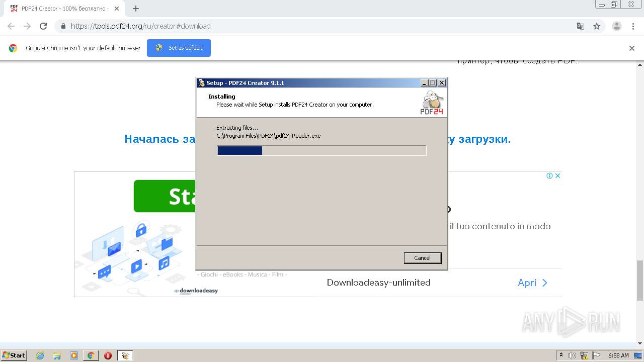Click the Downloadeasy-unlimited ad text
The width and height of the screenshot is (644, 362).
click(x=378, y=283)
